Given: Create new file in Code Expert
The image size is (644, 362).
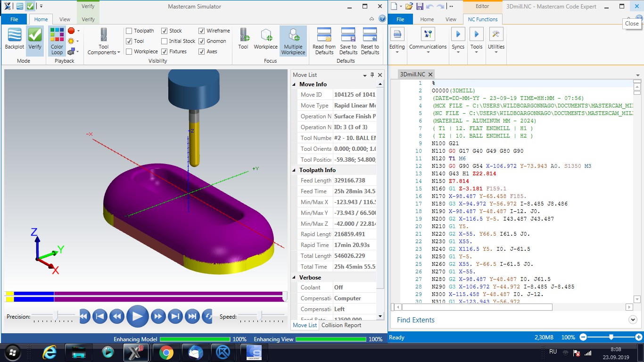Looking at the screenshot, I should coord(394,7).
